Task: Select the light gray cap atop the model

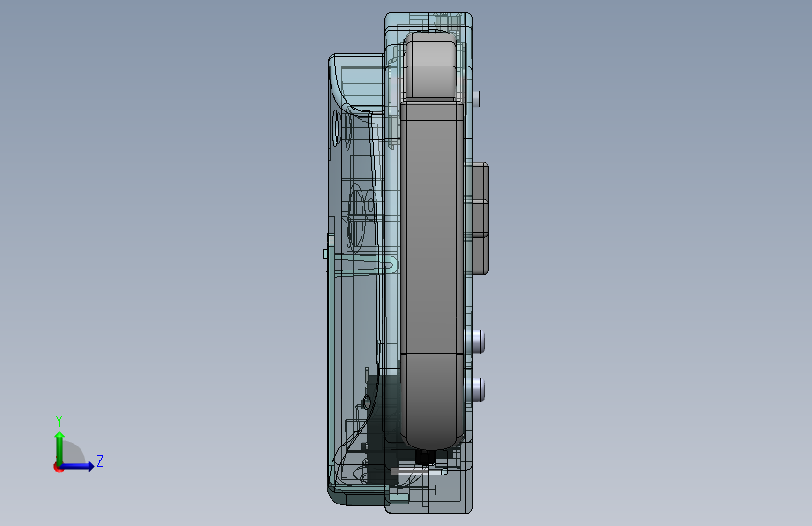Action: [430, 65]
